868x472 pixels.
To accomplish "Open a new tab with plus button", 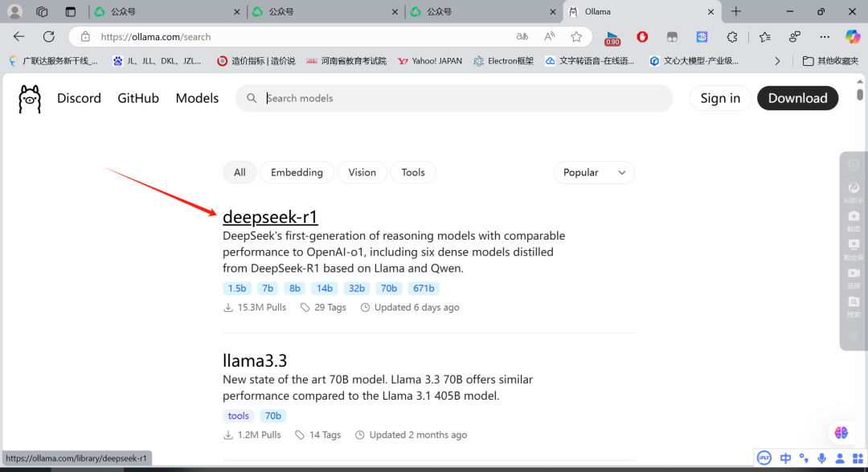I will 735,11.
